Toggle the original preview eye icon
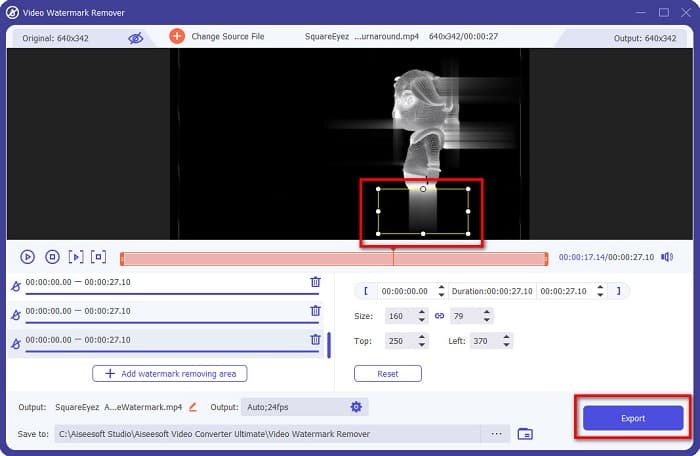Image resolution: width=700 pixels, height=456 pixels. (136, 38)
